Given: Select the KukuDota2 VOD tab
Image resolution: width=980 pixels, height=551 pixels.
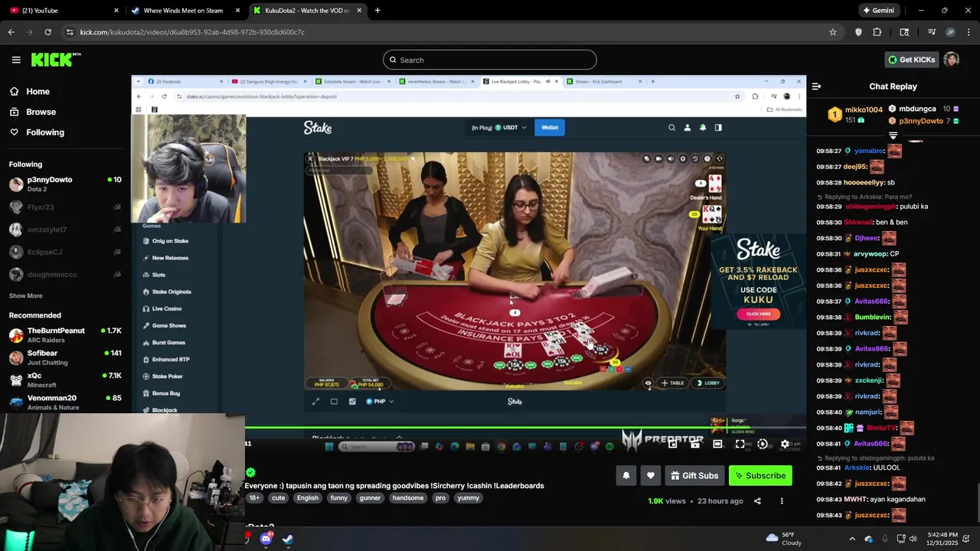Looking at the screenshot, I should coord(308,11).
